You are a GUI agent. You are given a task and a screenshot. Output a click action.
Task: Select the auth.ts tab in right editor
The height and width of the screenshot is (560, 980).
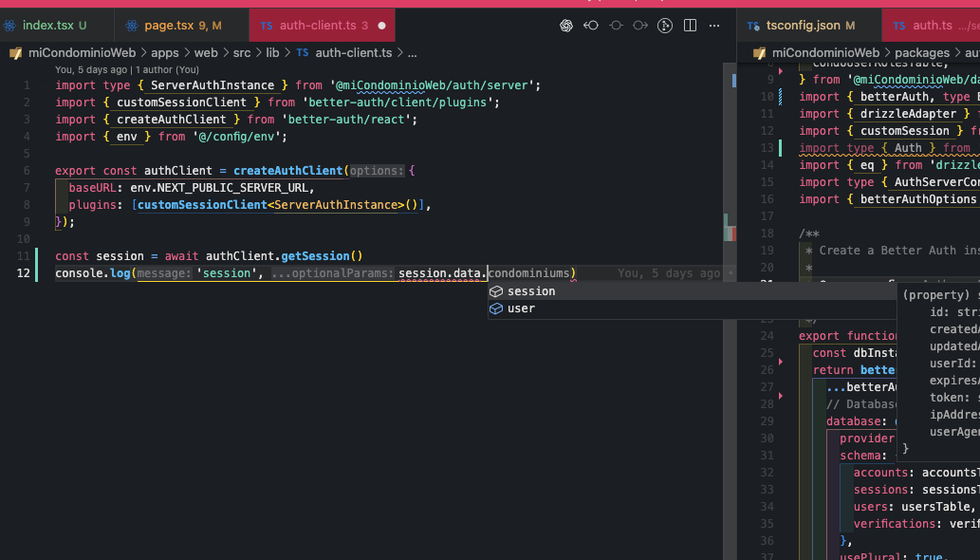click(931, 26)
